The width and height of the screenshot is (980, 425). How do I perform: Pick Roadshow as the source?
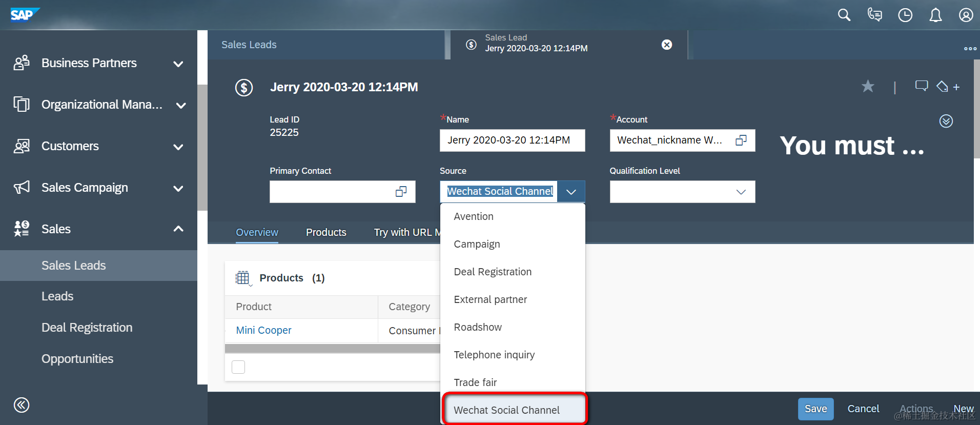tap(513, 327)
